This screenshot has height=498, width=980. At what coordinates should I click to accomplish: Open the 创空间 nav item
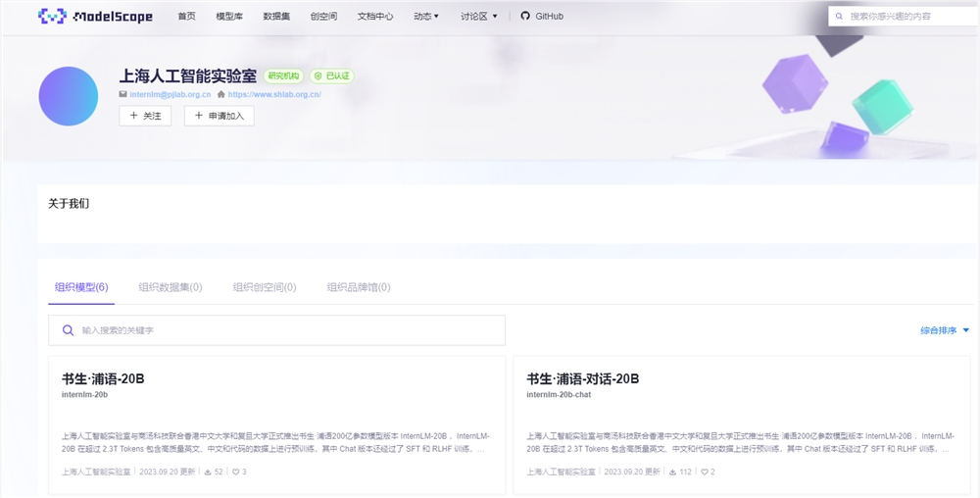tap(323, 17)
